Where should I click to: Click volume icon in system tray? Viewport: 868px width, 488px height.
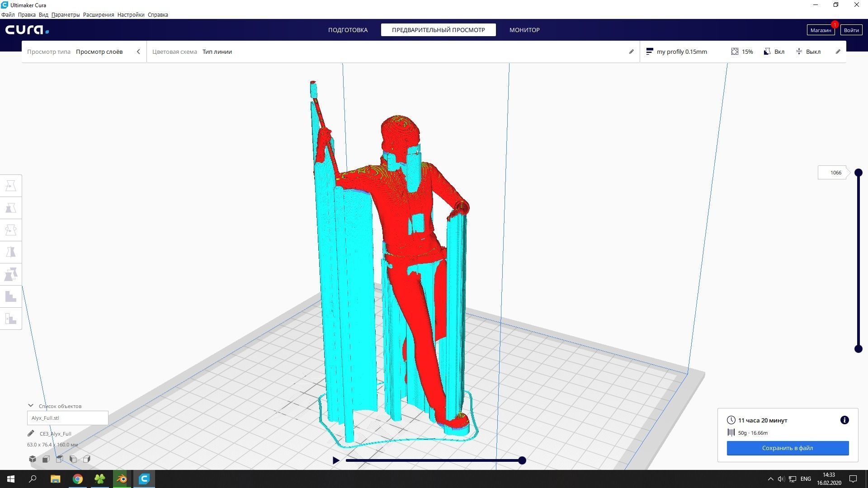[x=781, y=479]
